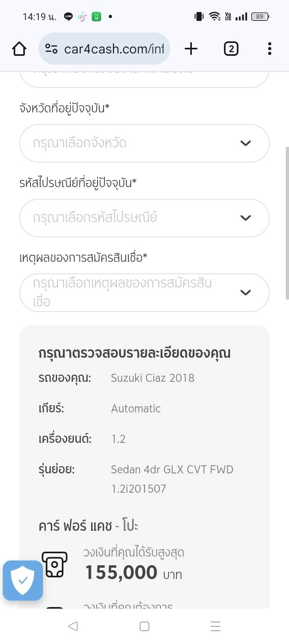
Task: Open a new tab with plus icon
Action: click(x=191, y=49)
